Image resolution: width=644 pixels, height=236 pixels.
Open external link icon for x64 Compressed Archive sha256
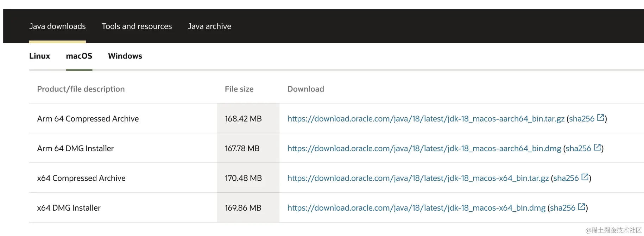point(585,177)
